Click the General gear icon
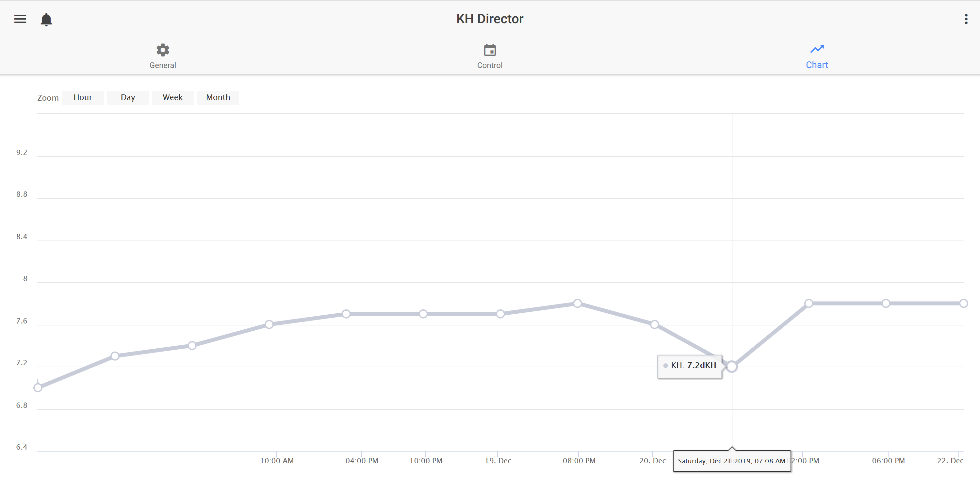The width and height of the screenshot is (980, 479). click(162, 50)
